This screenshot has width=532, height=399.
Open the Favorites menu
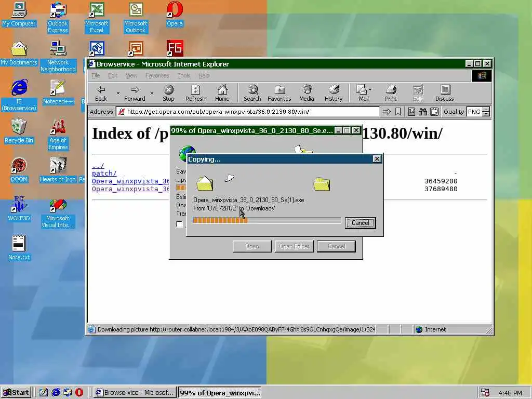pyautogui.click(x=157, y=75)
